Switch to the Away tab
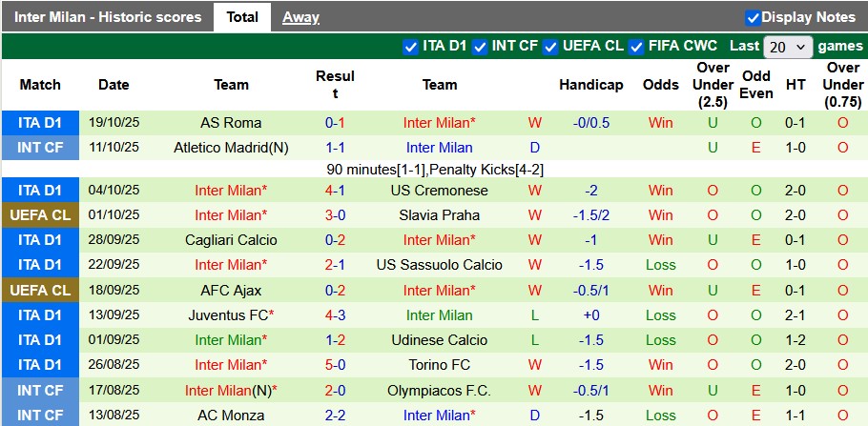Viewport: 868px width, 426px height. coord(300,17)
